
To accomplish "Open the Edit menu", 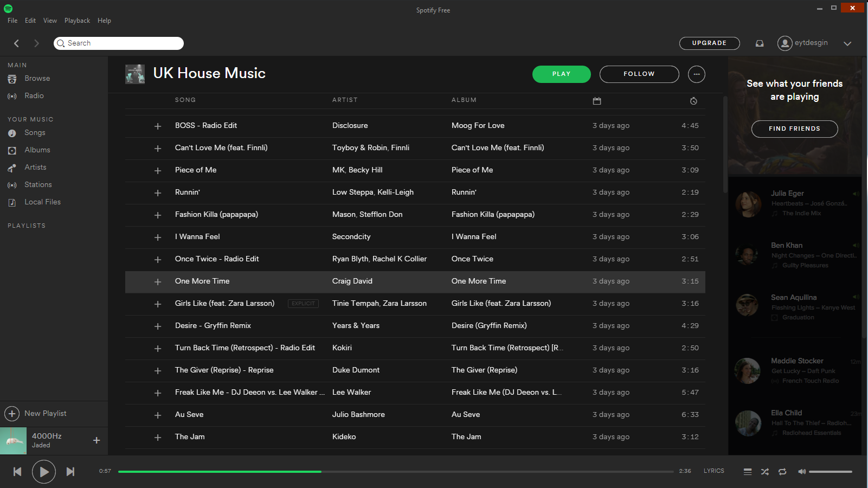I will (x=30, y=21).
